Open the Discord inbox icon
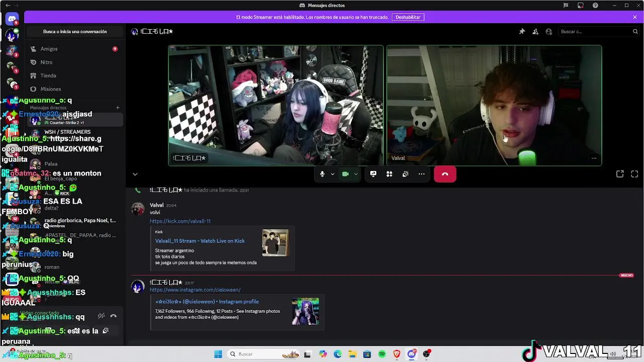The height and width of the screenshot is (362, 644). 581,5
